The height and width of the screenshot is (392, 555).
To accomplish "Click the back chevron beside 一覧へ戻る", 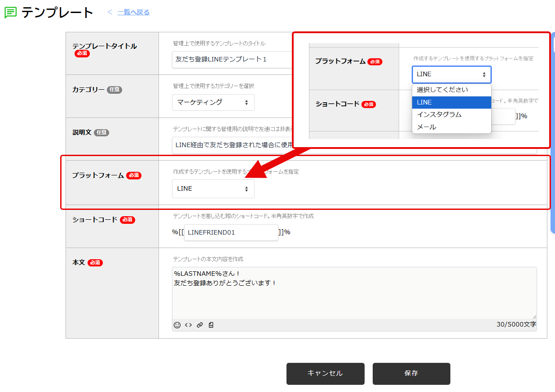I will [110, 12].
